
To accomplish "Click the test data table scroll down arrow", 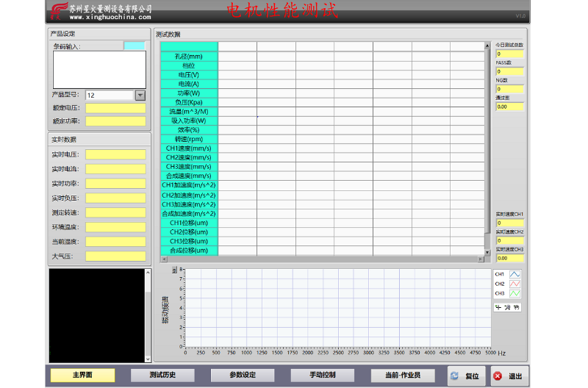I will [x=487, y=253].
